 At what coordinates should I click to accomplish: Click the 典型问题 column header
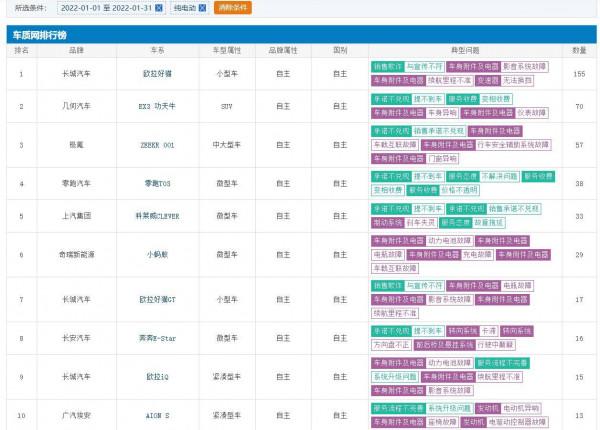(465, 50)
